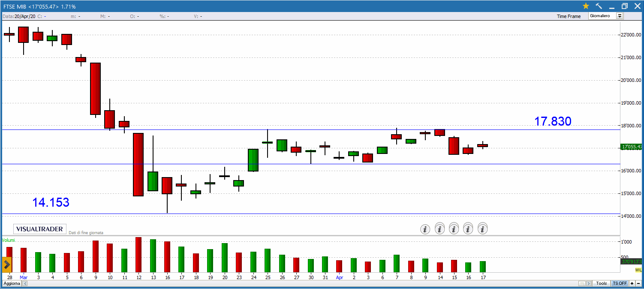Click the FTSE MIB title text

[14, 6]
